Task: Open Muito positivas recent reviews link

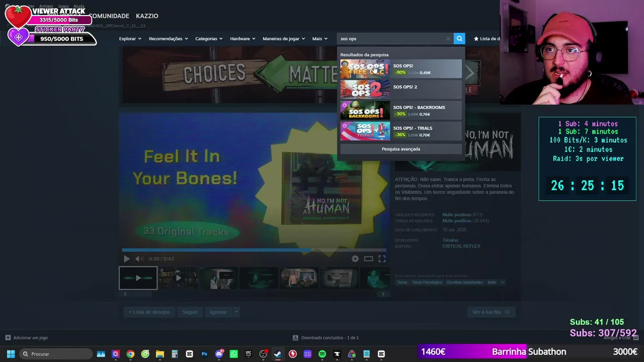Action: tap(456, 215)
